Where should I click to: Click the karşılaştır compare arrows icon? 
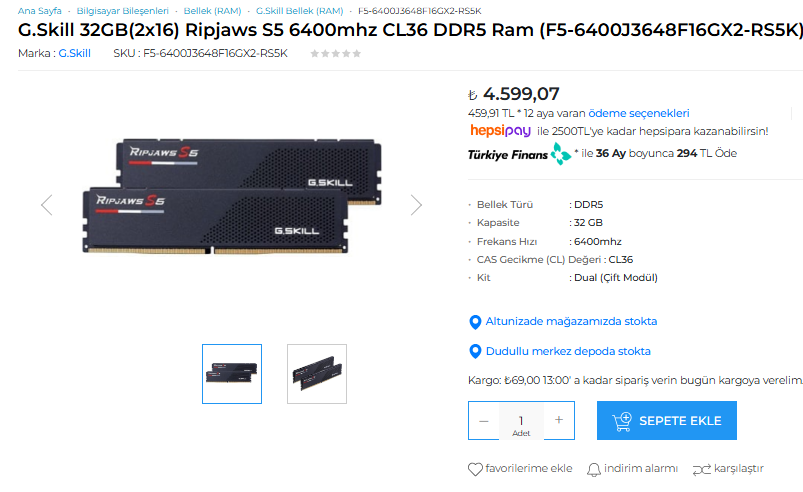pos(702,469)
